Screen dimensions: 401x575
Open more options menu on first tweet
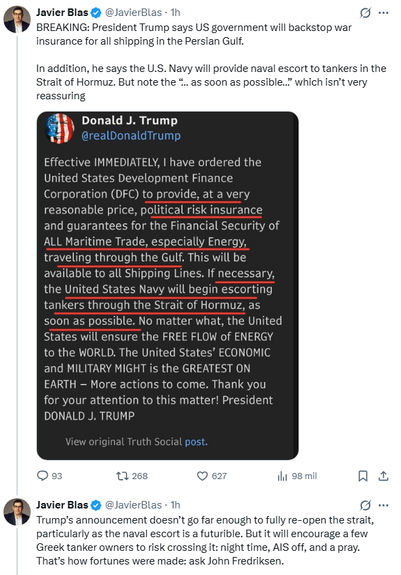tap(383, 13)
